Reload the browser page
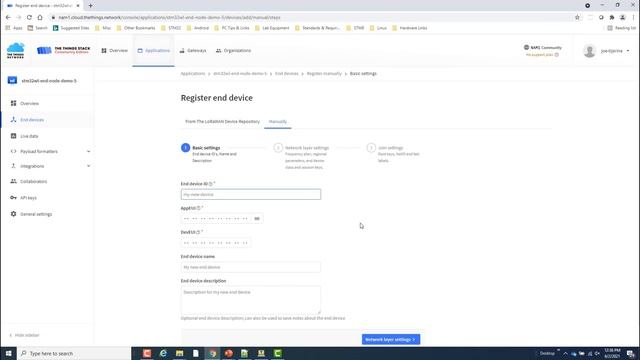The width and height of the screenshot is (640, 360). click(29, 18)
